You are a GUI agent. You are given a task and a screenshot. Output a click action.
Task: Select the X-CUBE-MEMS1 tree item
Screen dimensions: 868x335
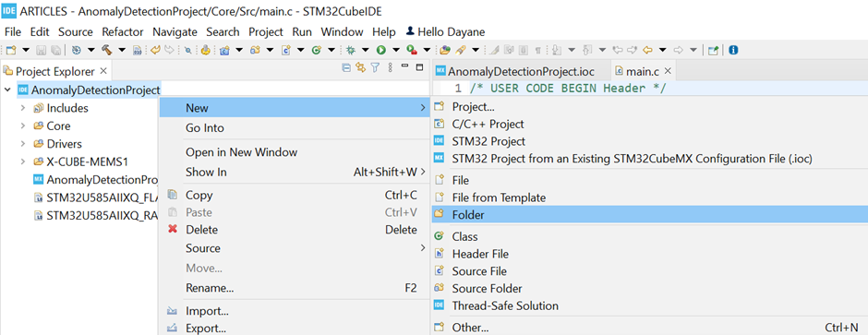81,162
